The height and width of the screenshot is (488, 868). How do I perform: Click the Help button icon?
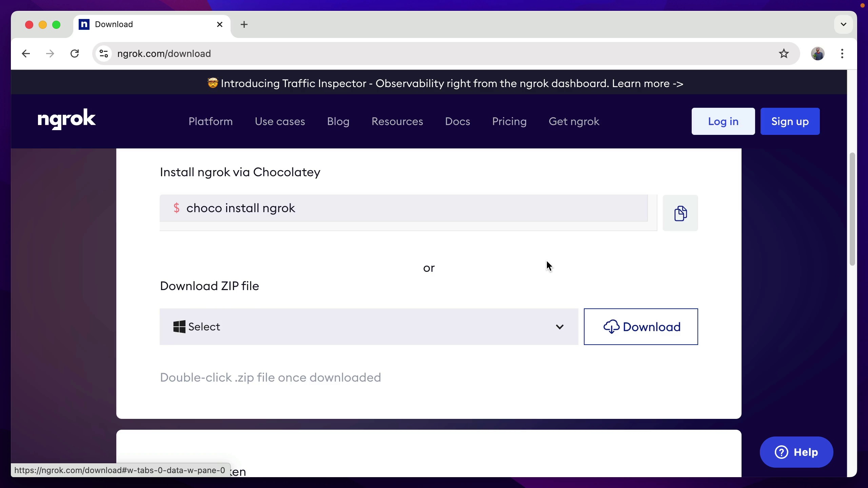click(782, 452)
